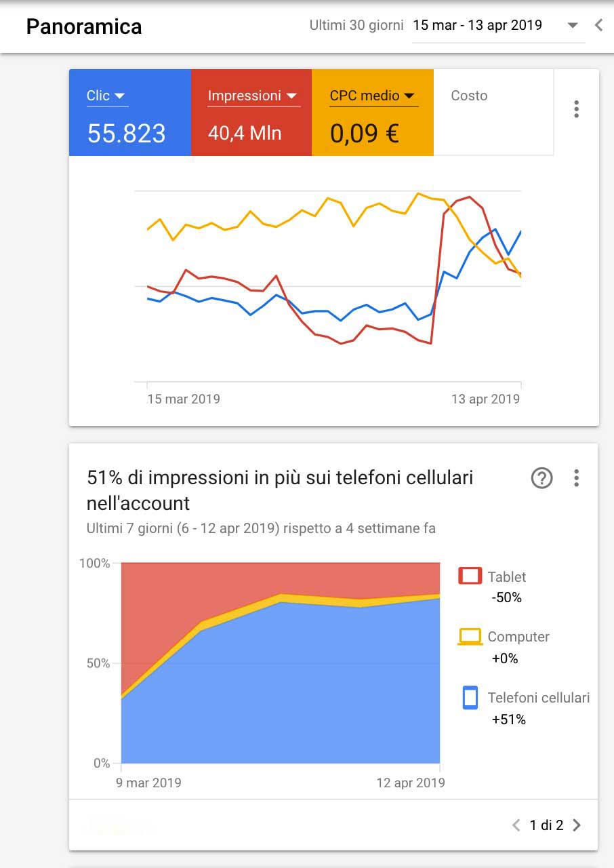Click the 15 mar - 13 apr 2019 date field

click(499, 26)
